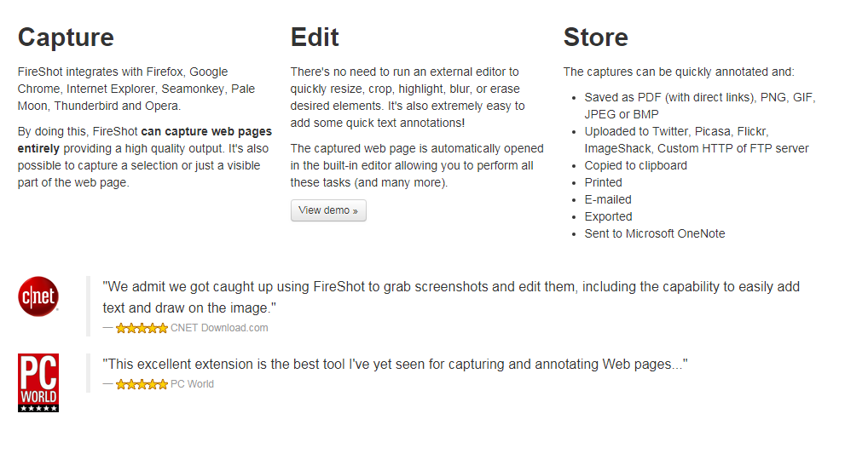Image resolution: width=868 pixels, height=454 pixels.
Task: Open the CNET Download.com source link
Action: coord(219,328)
